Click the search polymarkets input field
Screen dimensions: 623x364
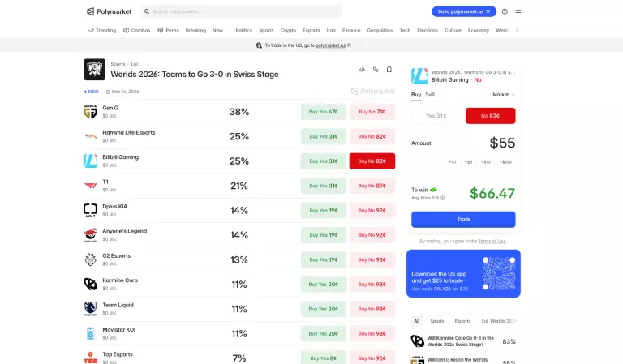(241, 11)
